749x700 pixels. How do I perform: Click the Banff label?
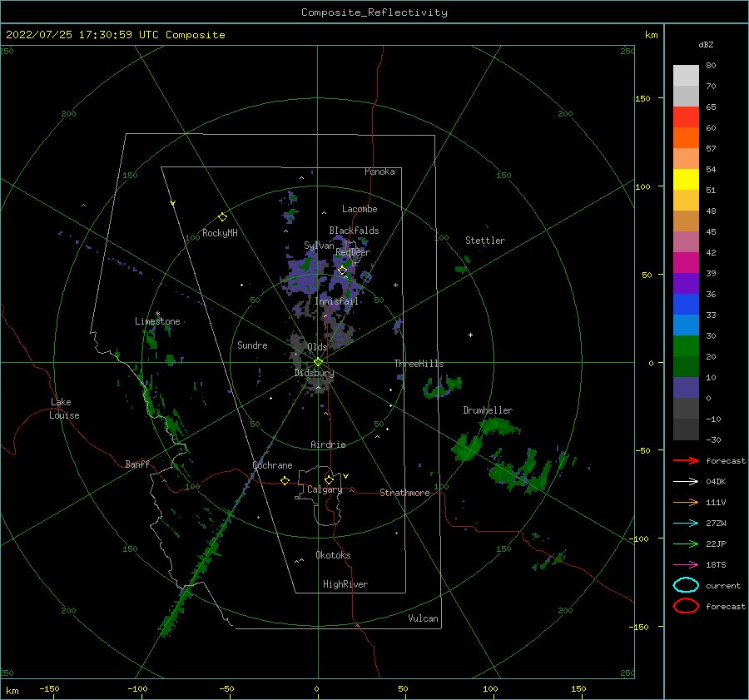(x=137, y=464)
